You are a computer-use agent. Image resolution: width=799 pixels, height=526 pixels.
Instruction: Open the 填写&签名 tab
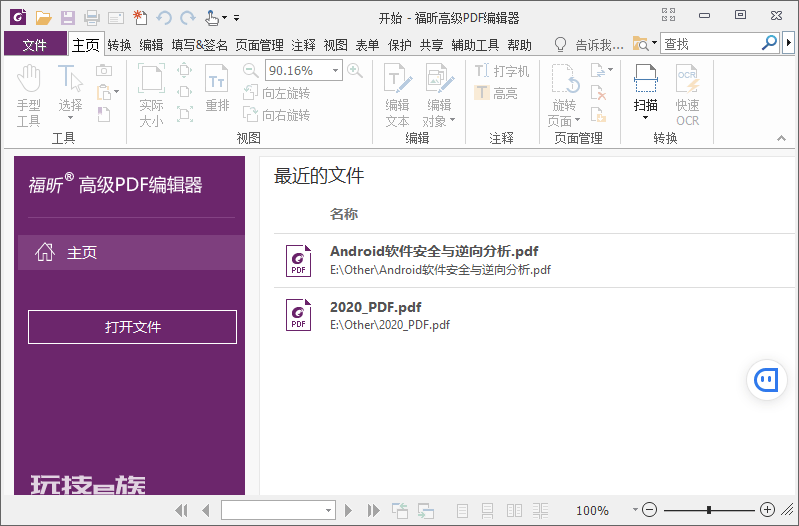200,45
